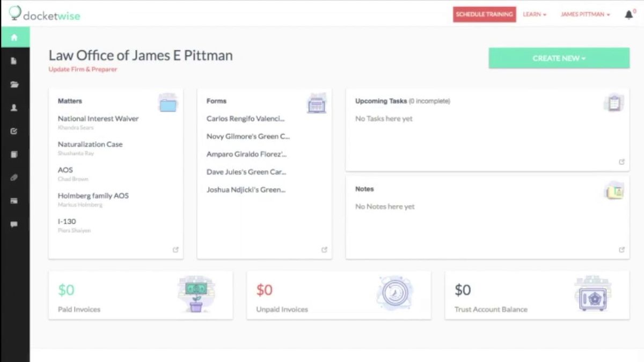
Task: Click the Unpaid Invoices $0 amount
Action: point(264,290)
